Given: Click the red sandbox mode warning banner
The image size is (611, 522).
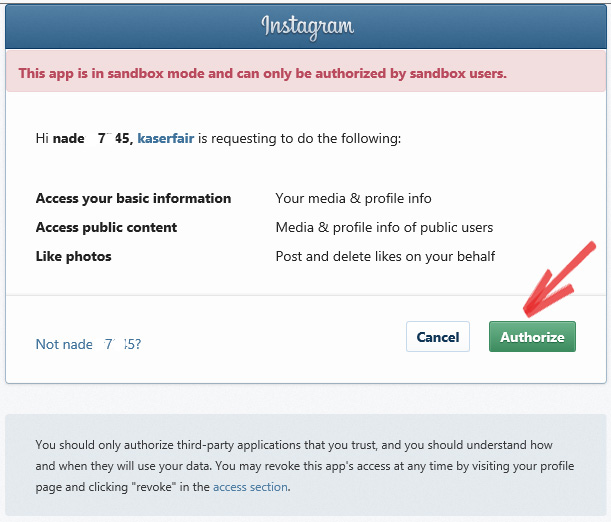Looking at the screenshot, I should point(306,71).
